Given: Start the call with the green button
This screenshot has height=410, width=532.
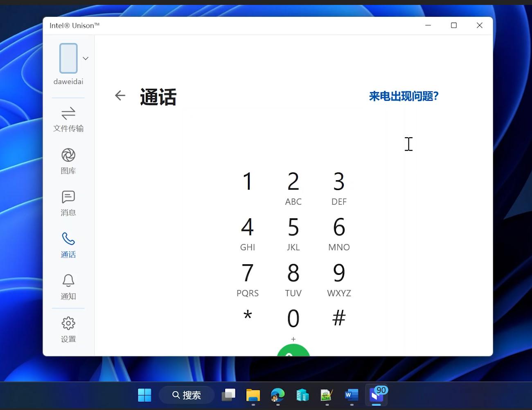Looking at the screenshot, I should click(293, 351).
